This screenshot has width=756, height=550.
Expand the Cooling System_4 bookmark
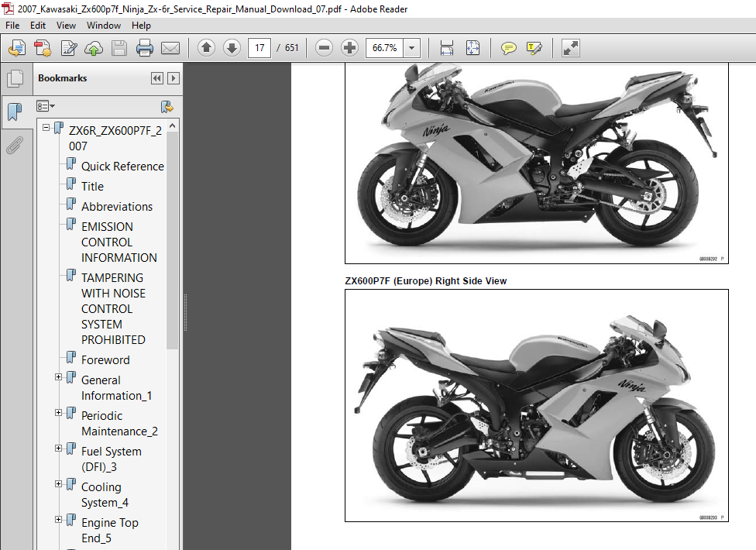click(x=58, y=484)
